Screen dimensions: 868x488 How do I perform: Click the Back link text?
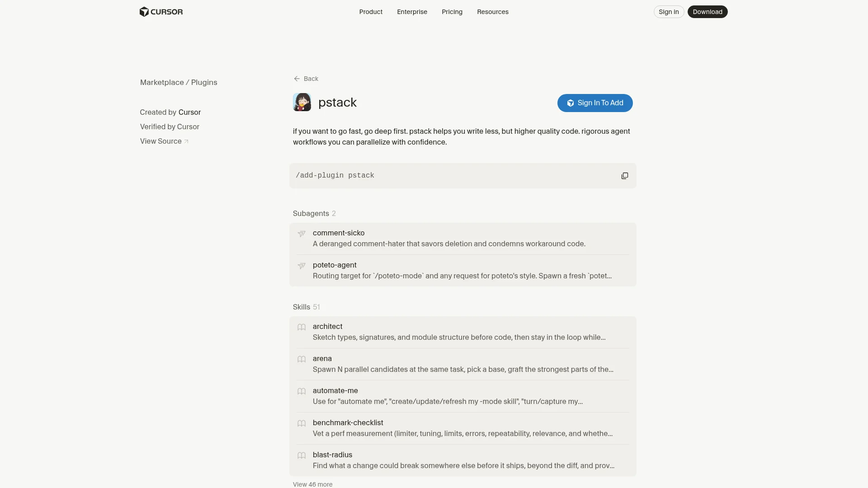(311, 79)
